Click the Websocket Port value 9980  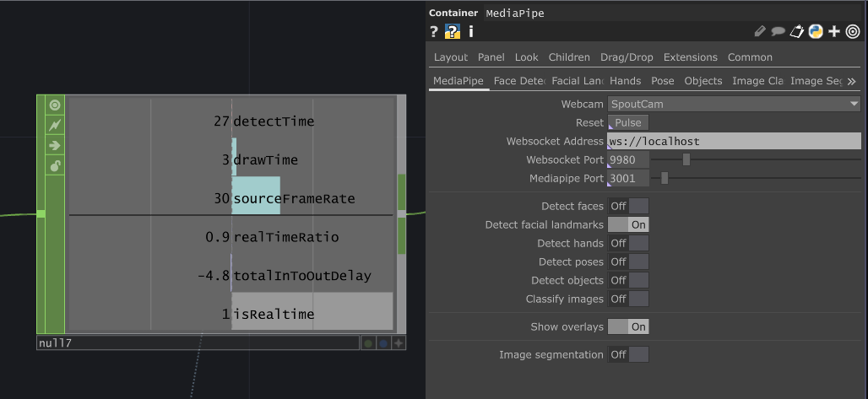pyautogui.click(x=628, y=160)
